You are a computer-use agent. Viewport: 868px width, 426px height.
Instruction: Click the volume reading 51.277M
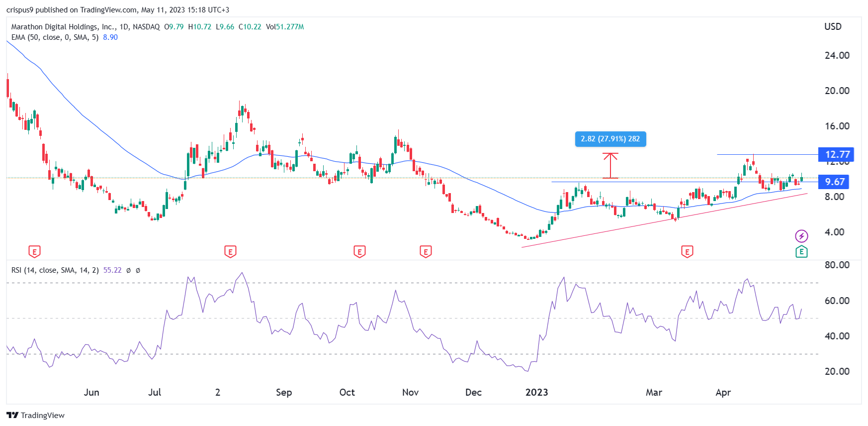tap(285, 27)
